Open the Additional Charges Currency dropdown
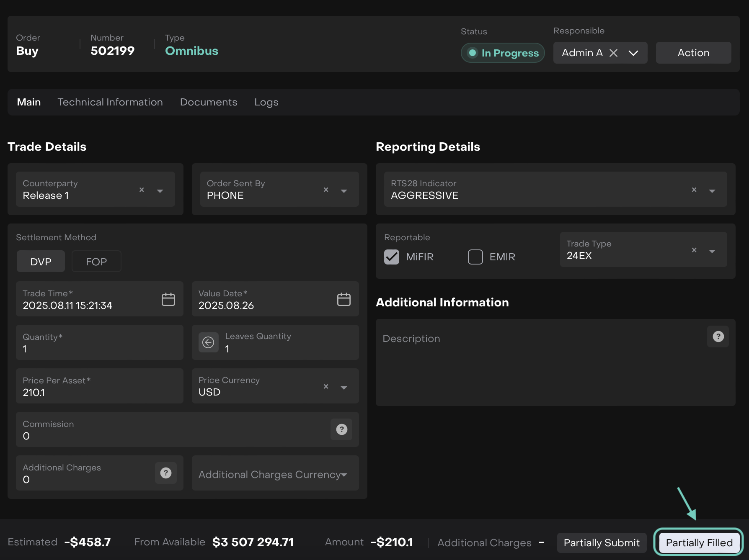749x560 pixels. (x=344, y=475)
